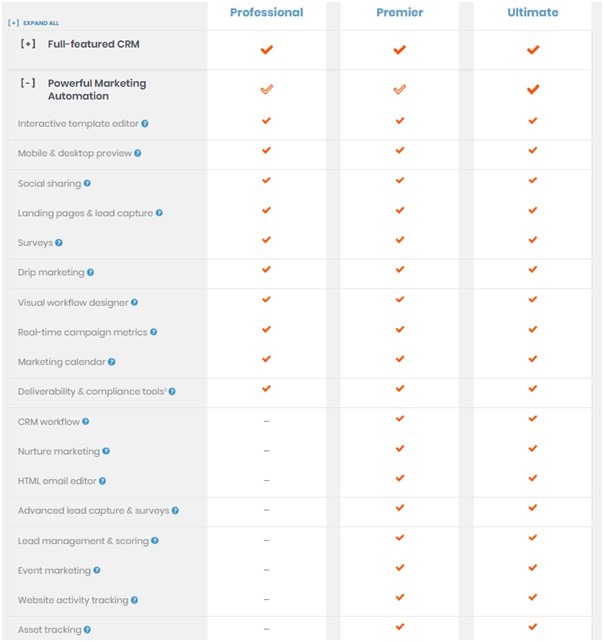604x642 pixels.
Task: Click help icon beside Asset tracking
Action: coord(87,630)
